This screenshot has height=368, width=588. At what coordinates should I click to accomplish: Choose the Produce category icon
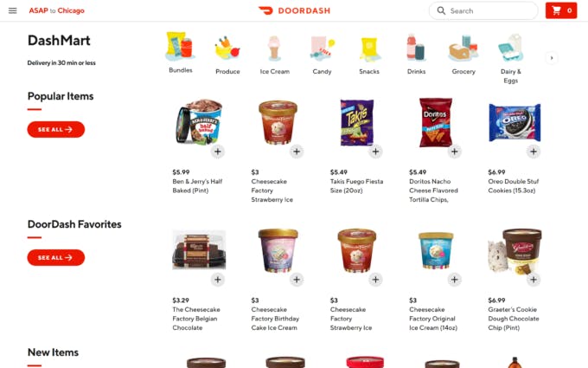click(x=227, y=48)
